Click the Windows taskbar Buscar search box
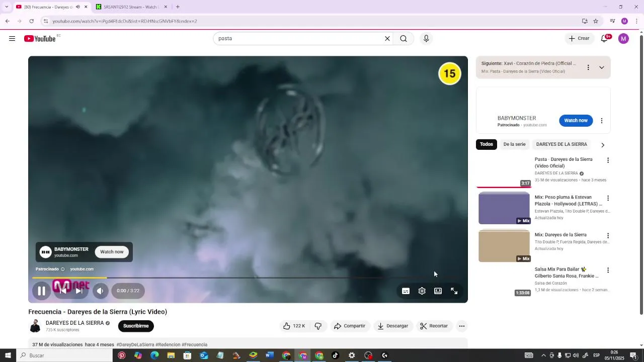Image resolution: width=644 pixels, height=362 pixels. click(64, 355)
